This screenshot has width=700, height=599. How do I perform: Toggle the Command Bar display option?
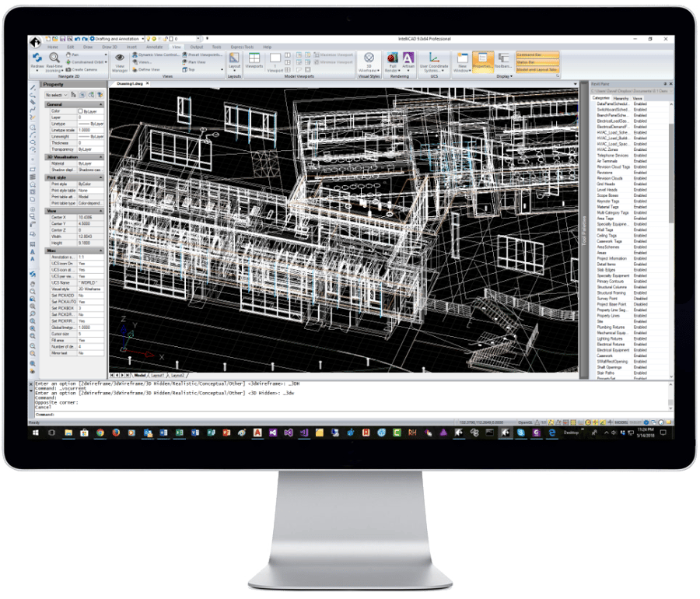537,54
